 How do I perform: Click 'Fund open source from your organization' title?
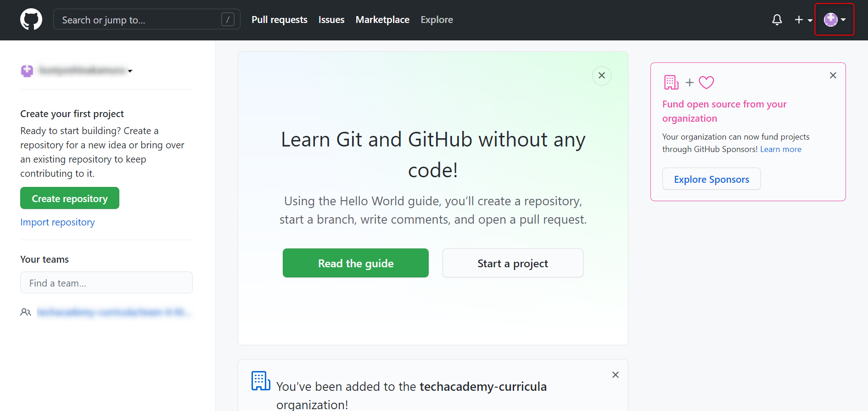[x=724, y=111]
